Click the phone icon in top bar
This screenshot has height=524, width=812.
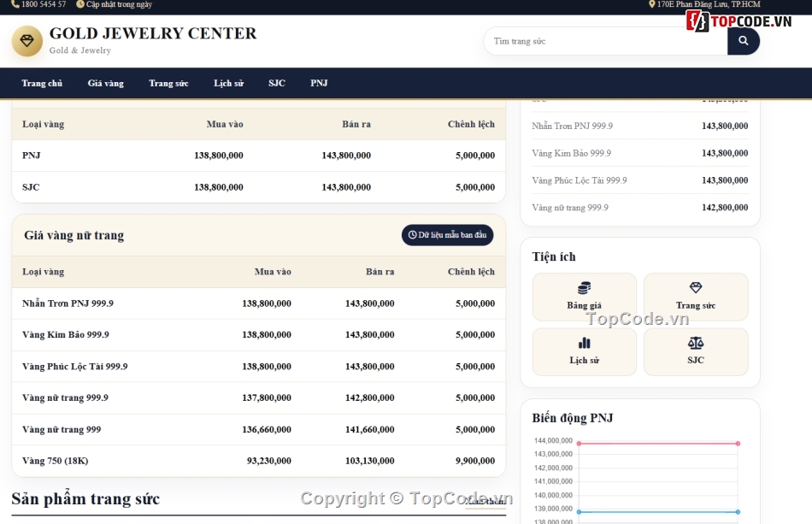coord(15,4)
